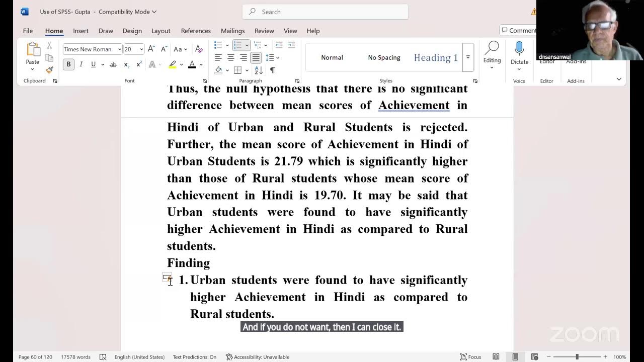Image resolution: width=644 pixels, height=362 pixels.
Task: Switch to the Layout tab
Action: (161, 31)
